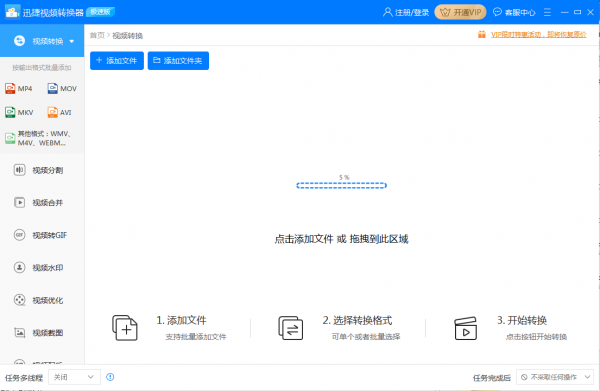Image resolution: width=600 pixels, height=391 pixels.
Task: Click the dashed progress bar at 5%
Action: point(341,186)
